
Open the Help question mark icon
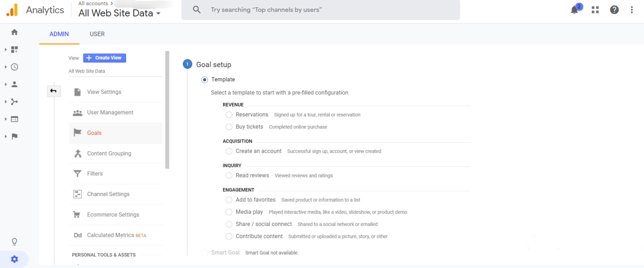click(614, 9)
